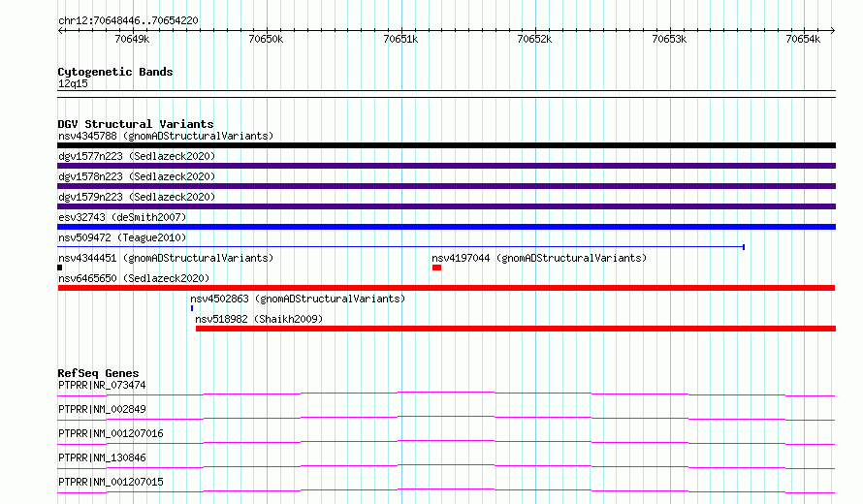
Task: Click the small red nsv4197044 block
Action: 436,268
